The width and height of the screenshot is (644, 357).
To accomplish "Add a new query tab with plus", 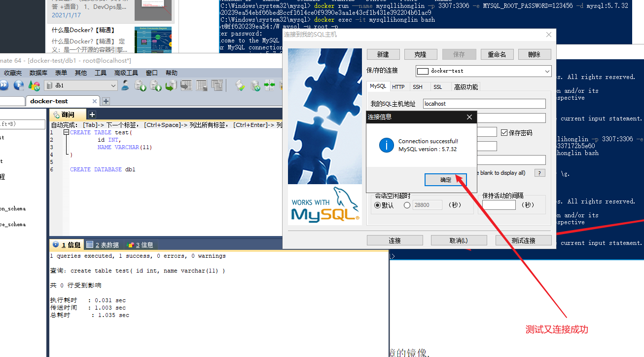I will tap(93, 114).
